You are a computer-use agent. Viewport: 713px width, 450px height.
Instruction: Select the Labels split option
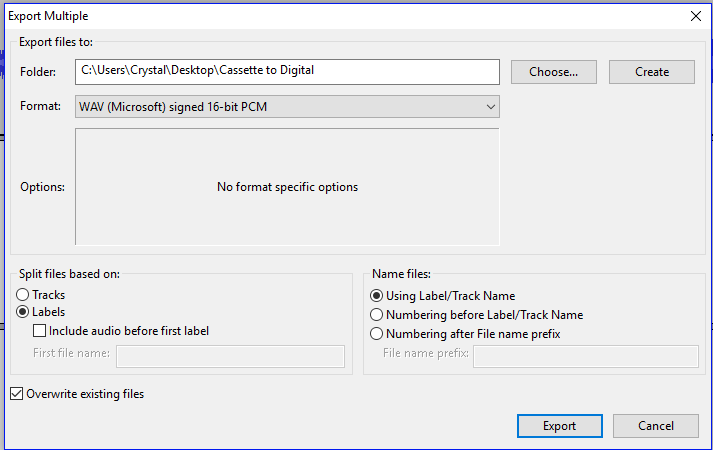40,312
